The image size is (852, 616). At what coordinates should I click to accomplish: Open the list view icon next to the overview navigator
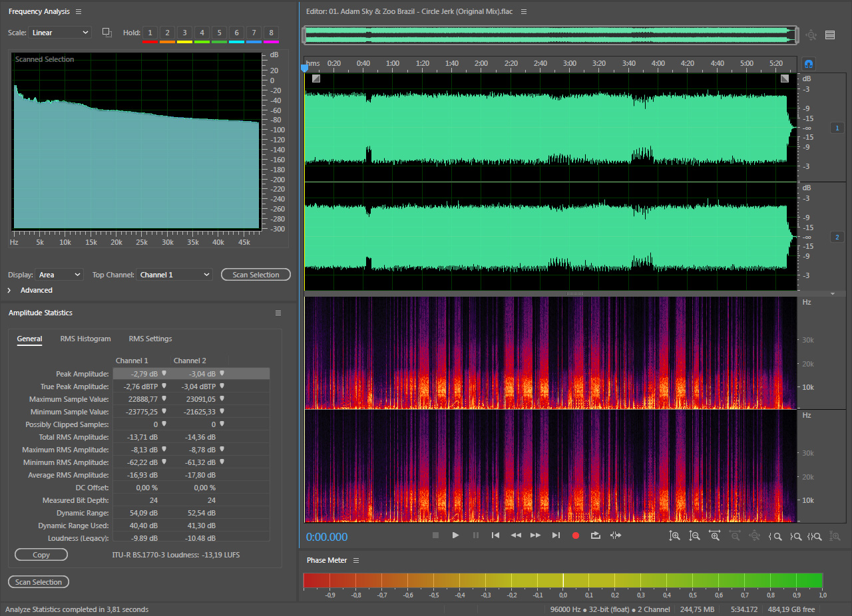pyautogui.click(x=830, y=35)
